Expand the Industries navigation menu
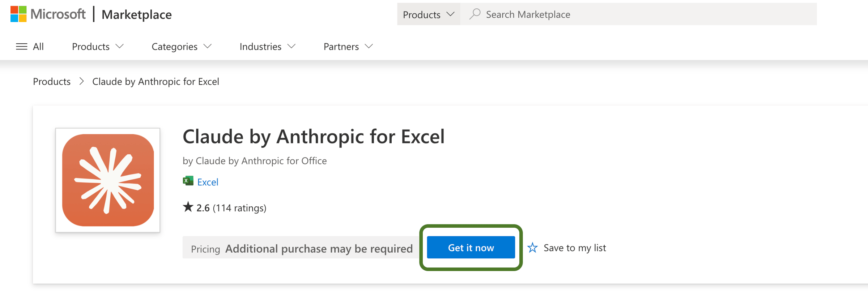Screen dimensions: 868x292 pyautogui.click(x=267, y=47)
